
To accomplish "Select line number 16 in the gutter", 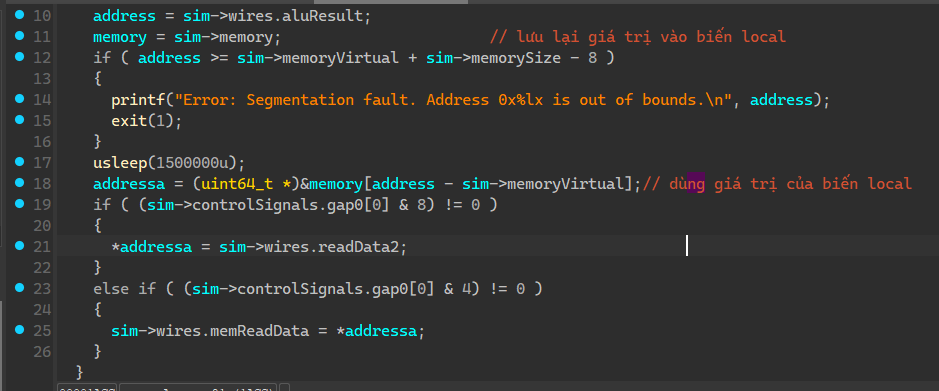I will click(x=42, y=142).
